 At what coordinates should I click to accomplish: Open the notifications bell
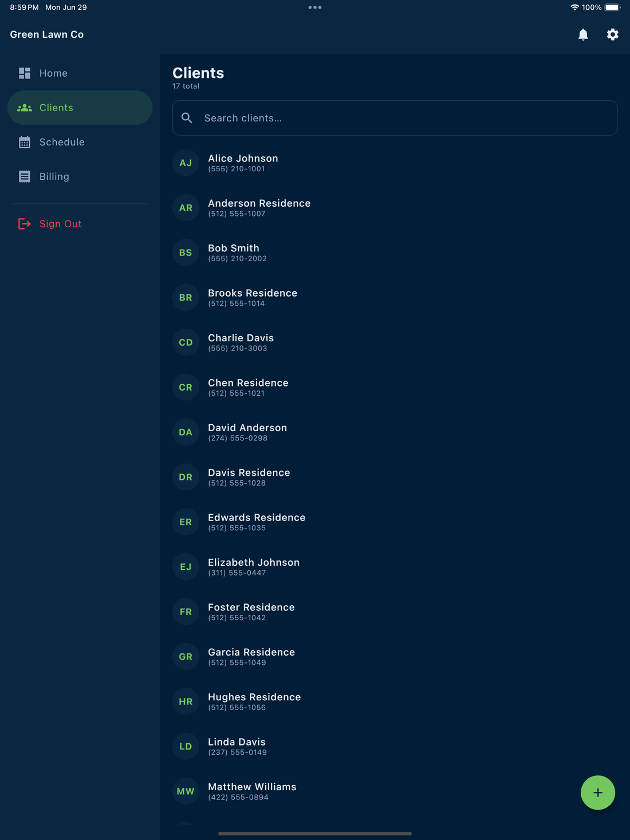[583, 35]
